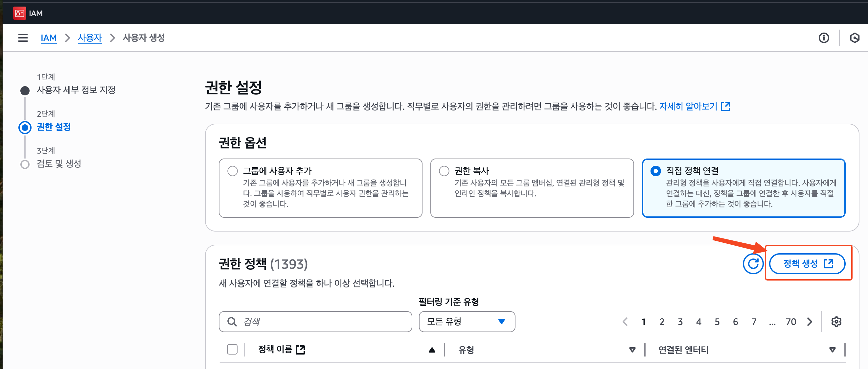
Task: Click the hexagon shield icon at top right
Action: coord(854,38)
